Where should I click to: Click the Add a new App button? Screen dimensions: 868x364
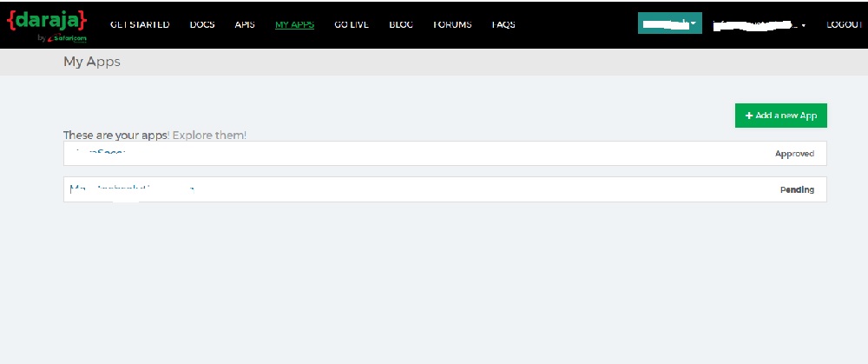pyautogui.click(x=780, y=116)
